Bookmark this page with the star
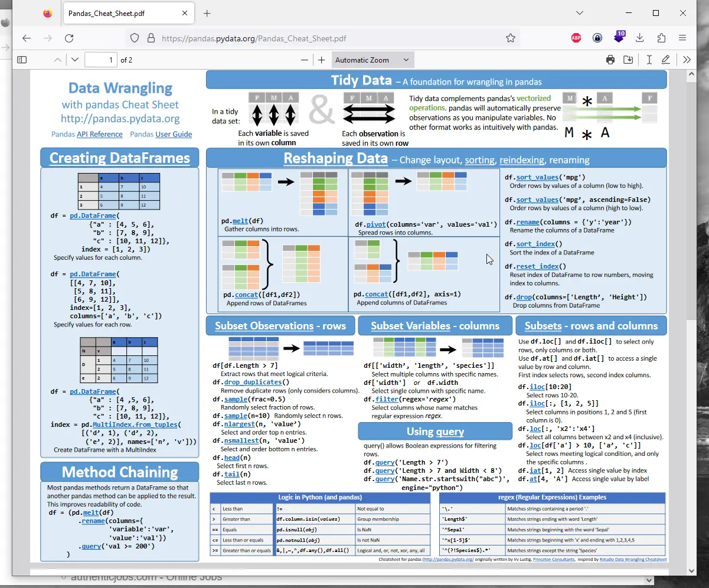 (x=511, y=38)
